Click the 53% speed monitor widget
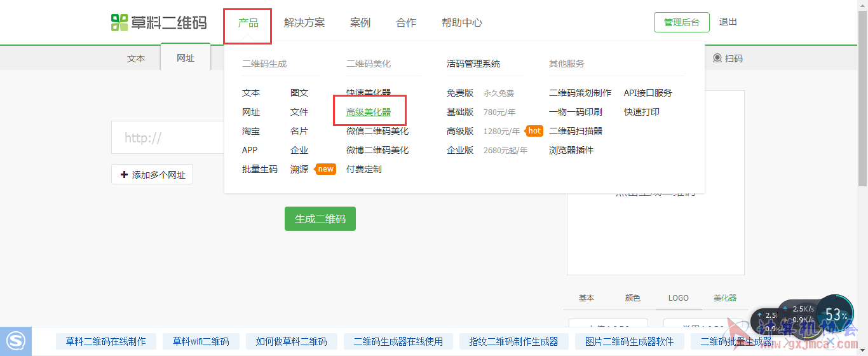This screenshot has height=356, width=868. tap(834, 314)
